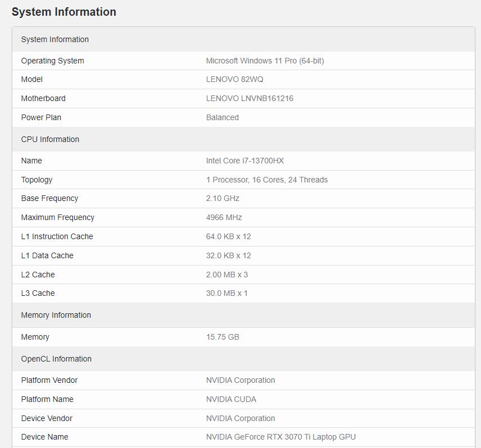Select the 4966 MHz maximum frequency value

pyautogui.click(x=224, y=217)
